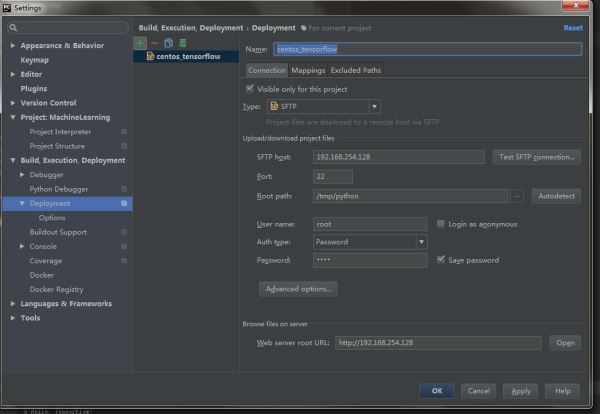Image resolution: width=600 pixels, height=414 pixels.
Task: Click project-level icon beside Project Structure
Action: pyautogui.click(x=124, y=146)
